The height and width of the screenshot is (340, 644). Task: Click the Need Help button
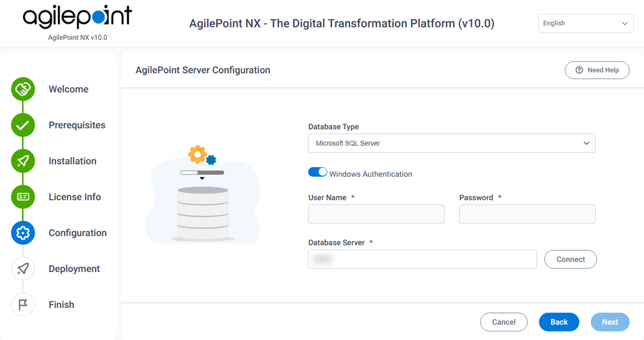point(597,70)
